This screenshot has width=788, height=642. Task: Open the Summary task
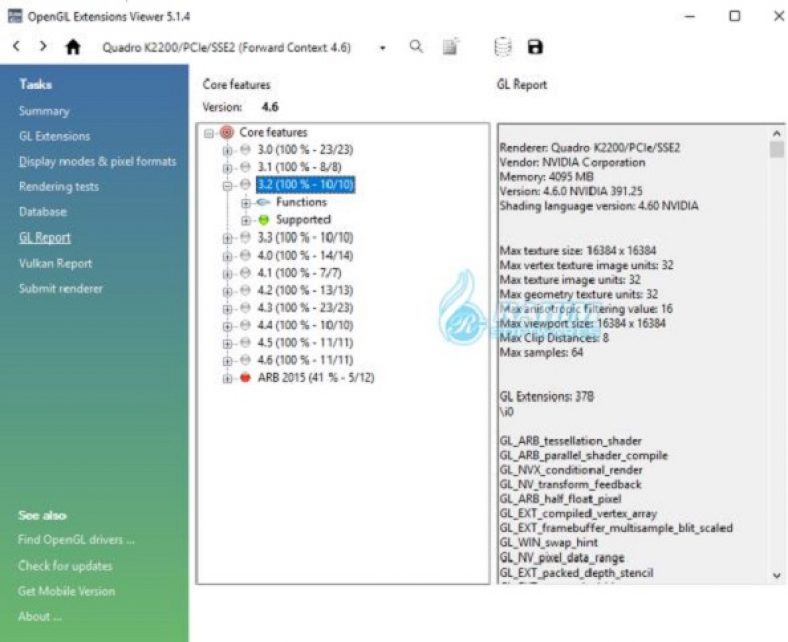[x=44, y=111]
